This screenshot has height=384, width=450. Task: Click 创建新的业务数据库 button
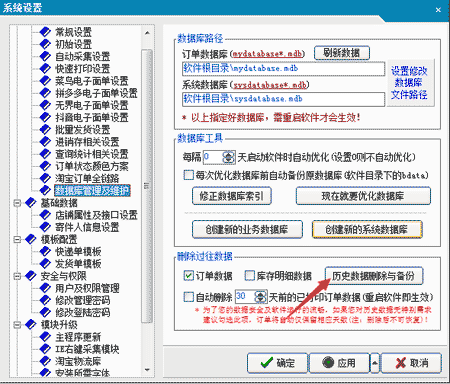(x=247, y=229)
